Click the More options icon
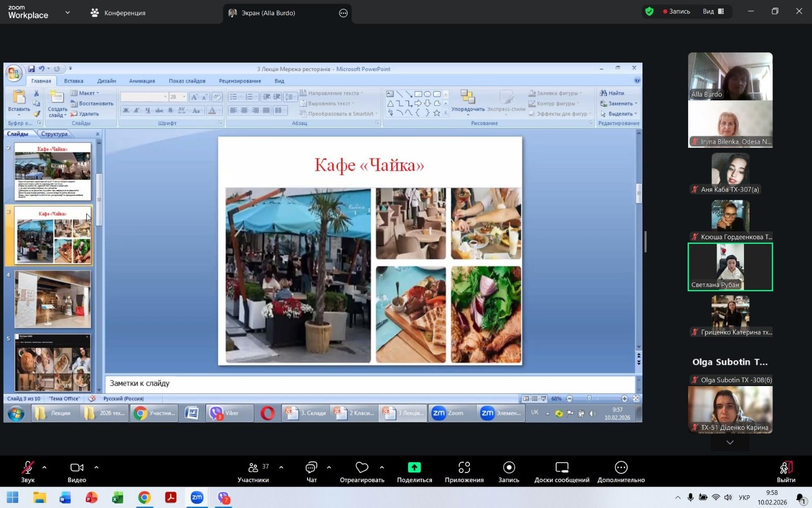The image size is (812, 508). 621,468
